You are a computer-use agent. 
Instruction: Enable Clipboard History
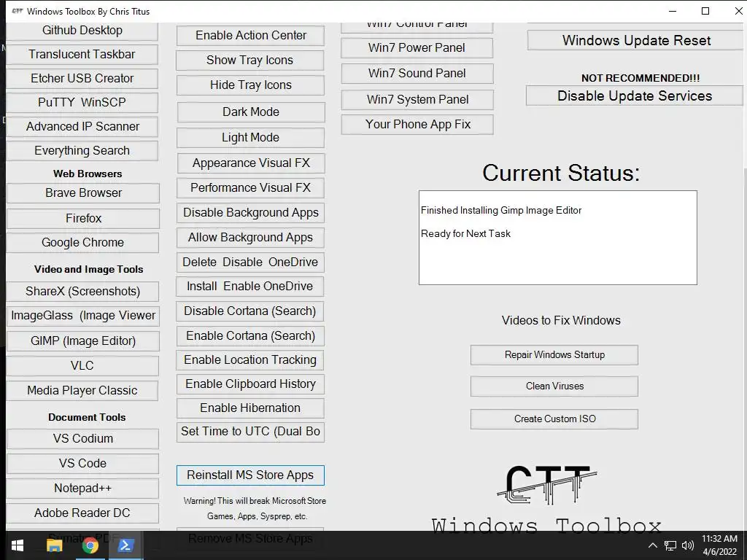[x=251, y=384]
